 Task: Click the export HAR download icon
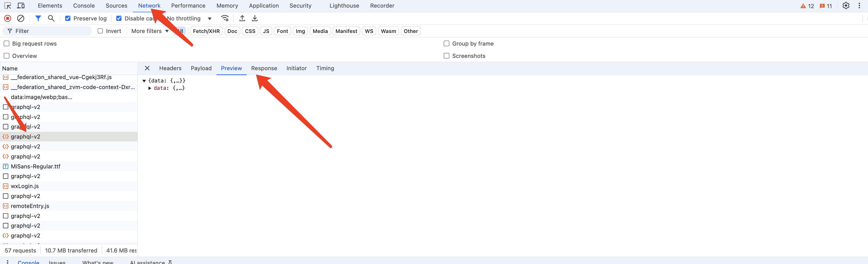point(255,19)
